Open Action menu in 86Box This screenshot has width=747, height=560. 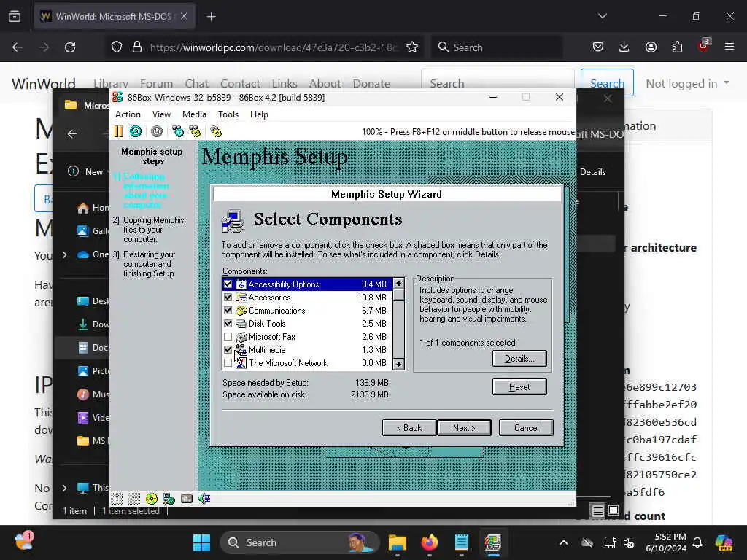coord(128,114)
